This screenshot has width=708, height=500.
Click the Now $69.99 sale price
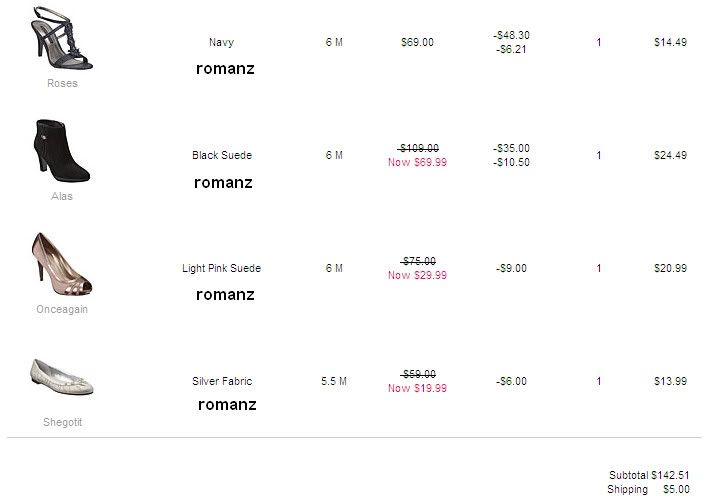tap(417, 162)
